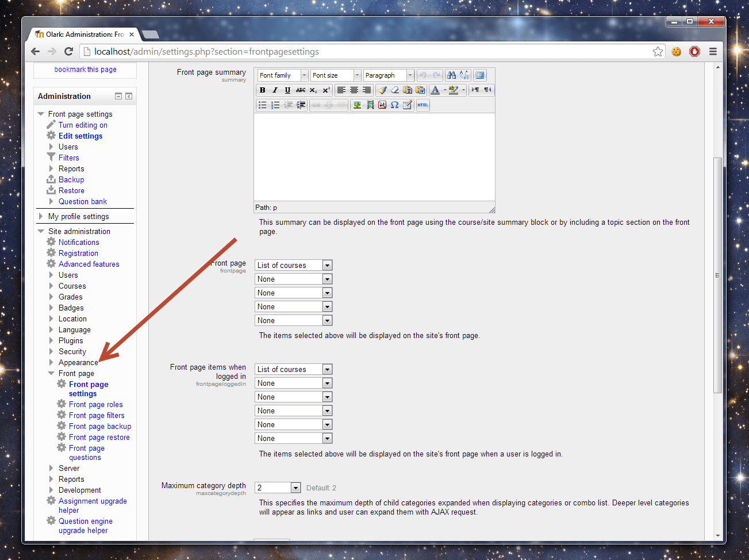
Task: Open the Chrome hamburger menu
Action: point(713,52)
